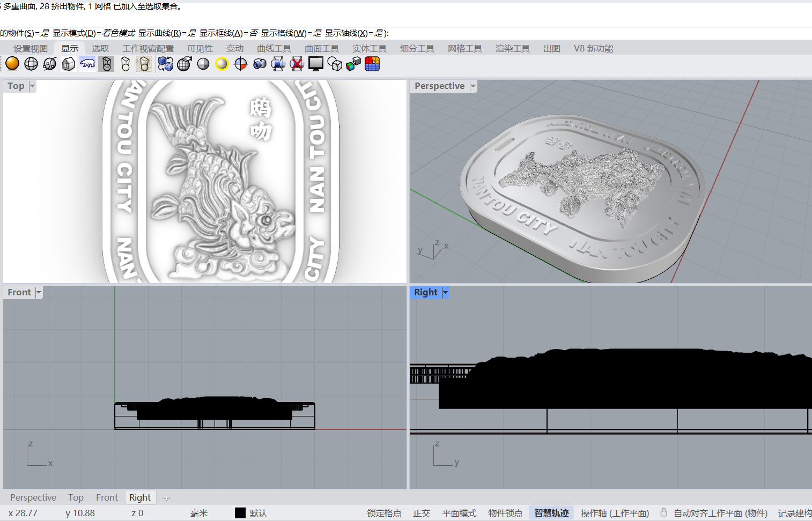
Task: Click the grey flat-shaded sphere icon
Action: (203, 64)
